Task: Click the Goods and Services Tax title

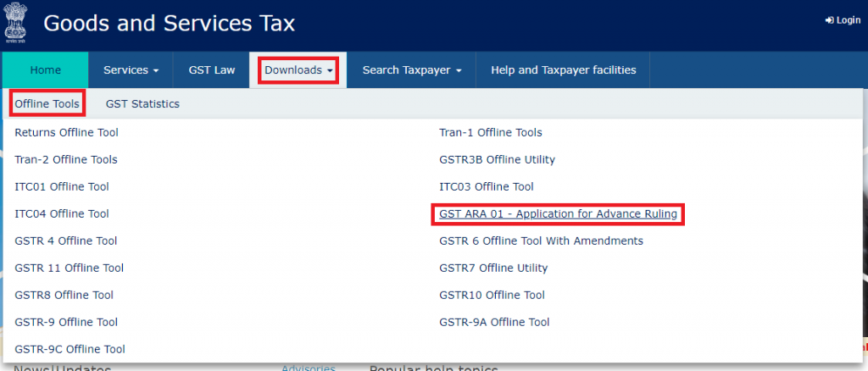Action: point(170,23)
